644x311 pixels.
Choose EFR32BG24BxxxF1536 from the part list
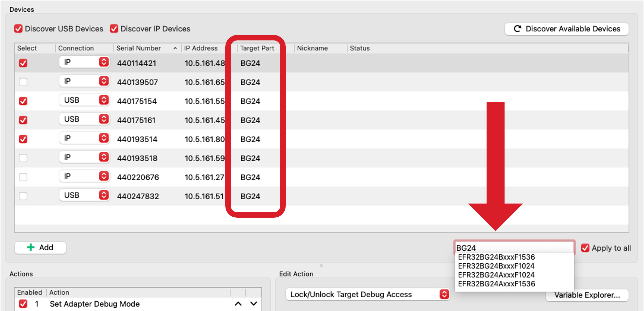point(496,257)
